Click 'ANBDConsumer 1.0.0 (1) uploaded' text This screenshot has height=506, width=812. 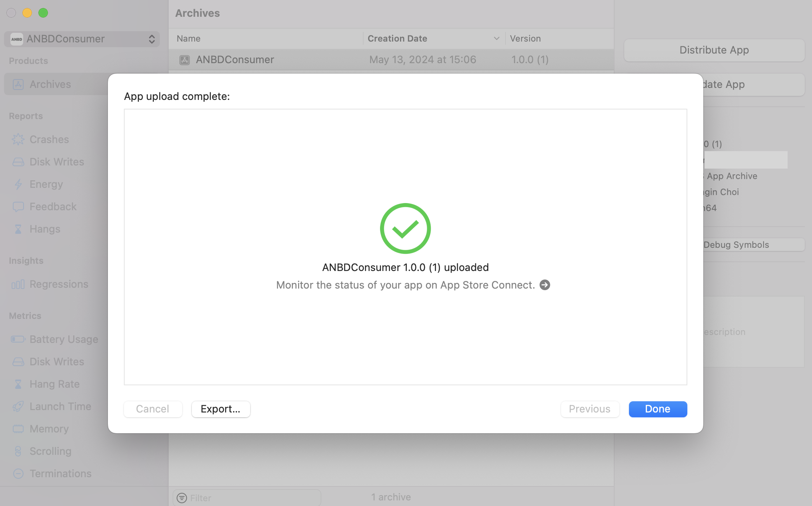(406, 267)
